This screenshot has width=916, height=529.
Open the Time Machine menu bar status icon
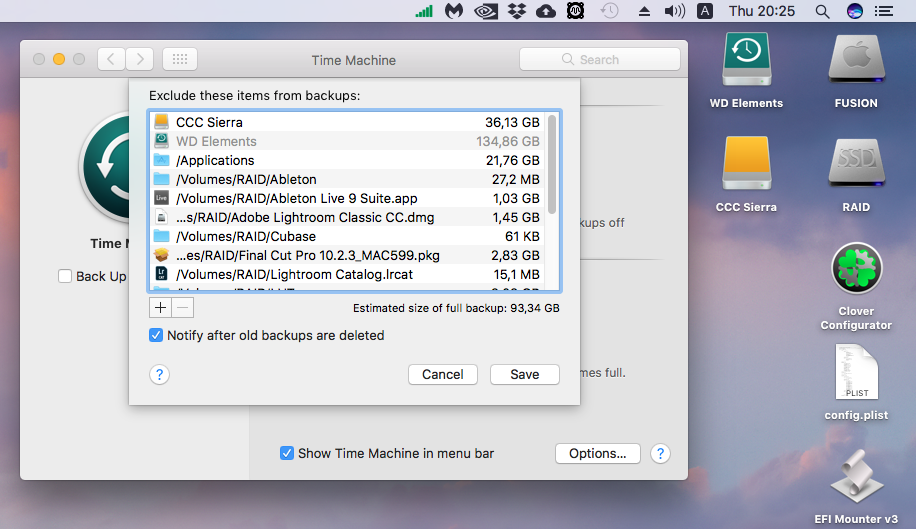pos(609,11)
